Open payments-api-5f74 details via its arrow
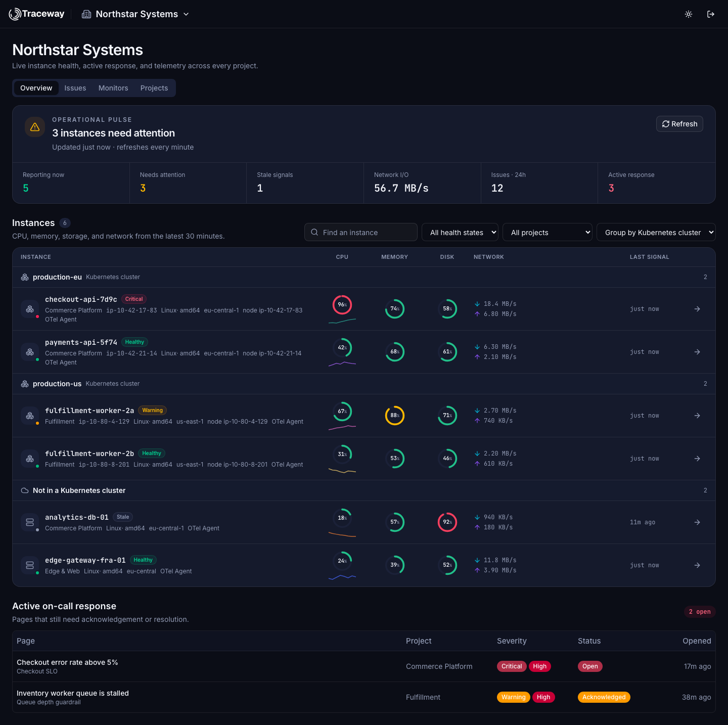The image size is (728, 725). [x=697, y=352]
